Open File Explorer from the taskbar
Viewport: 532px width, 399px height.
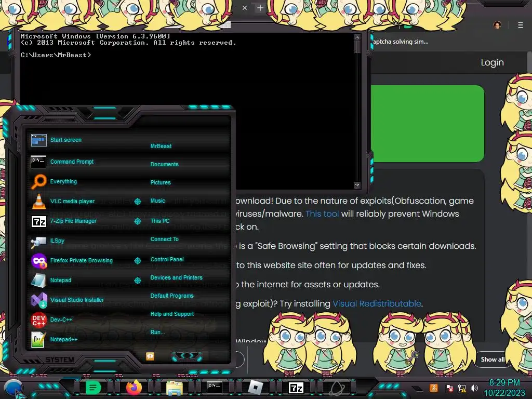(175, 388)
